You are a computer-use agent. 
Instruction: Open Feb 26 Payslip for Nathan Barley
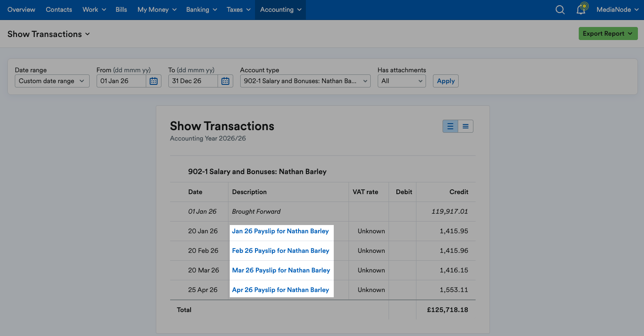click(x=281, y=251)
